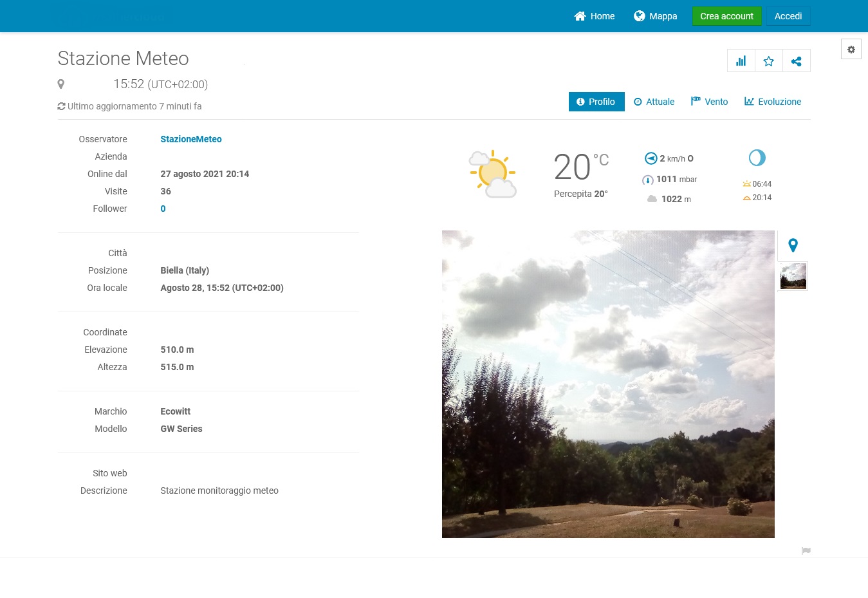Click the Agosto 28, 15:52 local time

tap(222, 288)
